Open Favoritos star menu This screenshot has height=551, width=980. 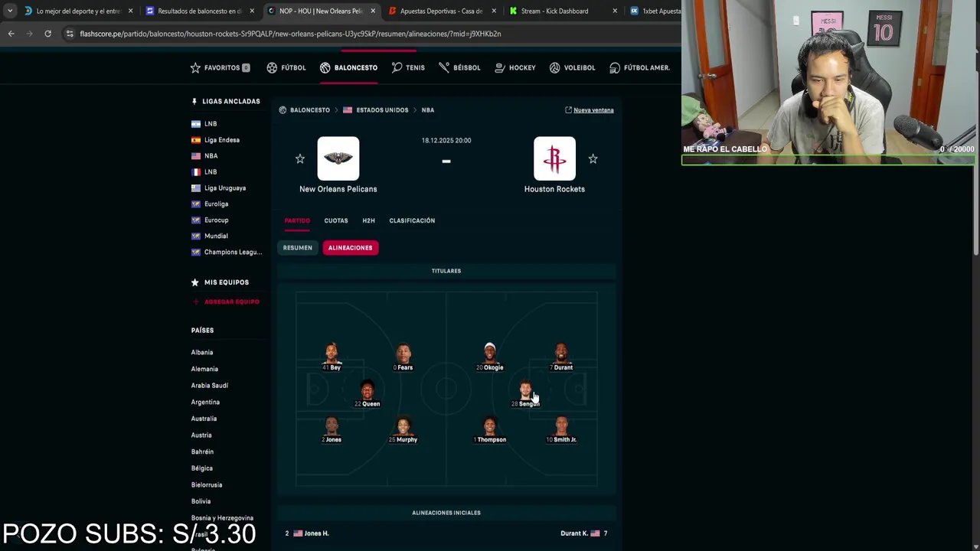coord(220,67)
